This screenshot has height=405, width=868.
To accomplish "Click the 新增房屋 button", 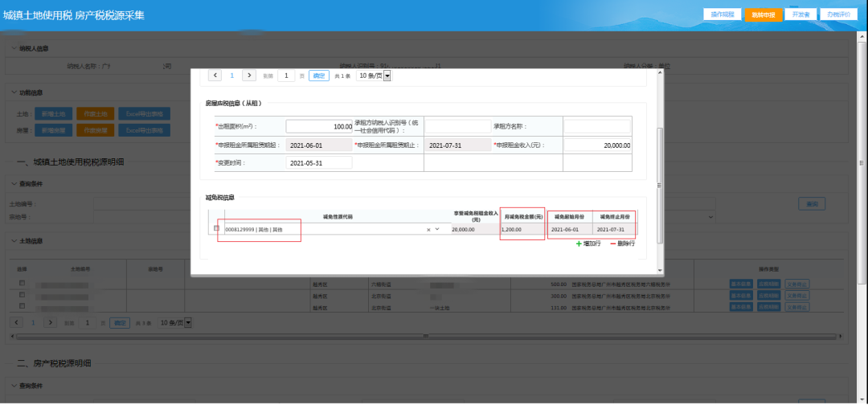I will pyautogui.click(x=54, y=130).
